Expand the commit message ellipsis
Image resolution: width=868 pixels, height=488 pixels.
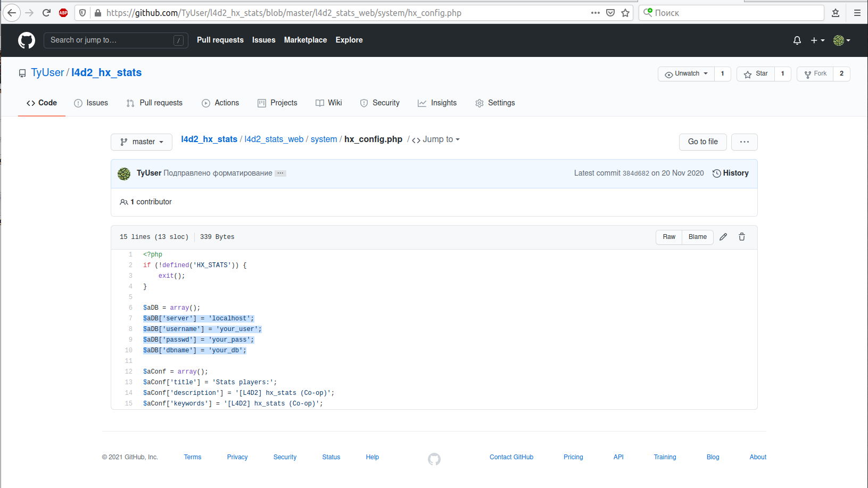pyautogui.click(x=280, y=173)
